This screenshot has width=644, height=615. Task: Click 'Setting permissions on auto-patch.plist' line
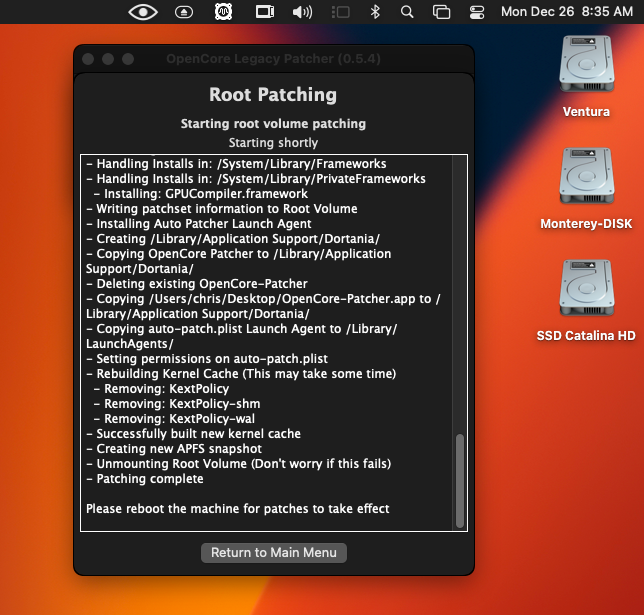click(207, 359)
